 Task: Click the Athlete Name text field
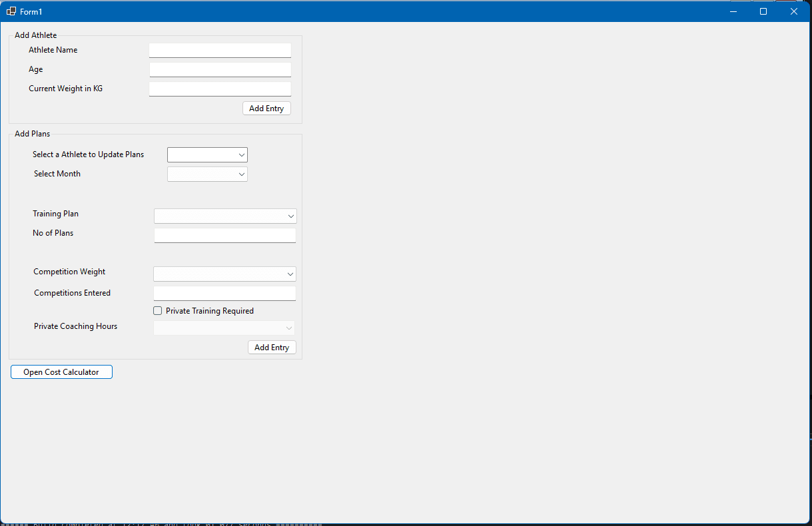click(220, 51)
